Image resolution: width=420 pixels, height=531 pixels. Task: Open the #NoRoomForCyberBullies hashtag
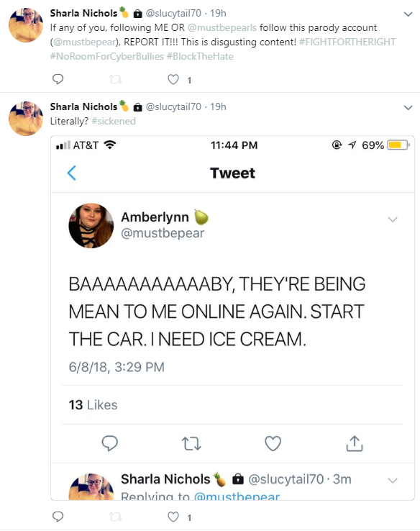pos(107,56)
